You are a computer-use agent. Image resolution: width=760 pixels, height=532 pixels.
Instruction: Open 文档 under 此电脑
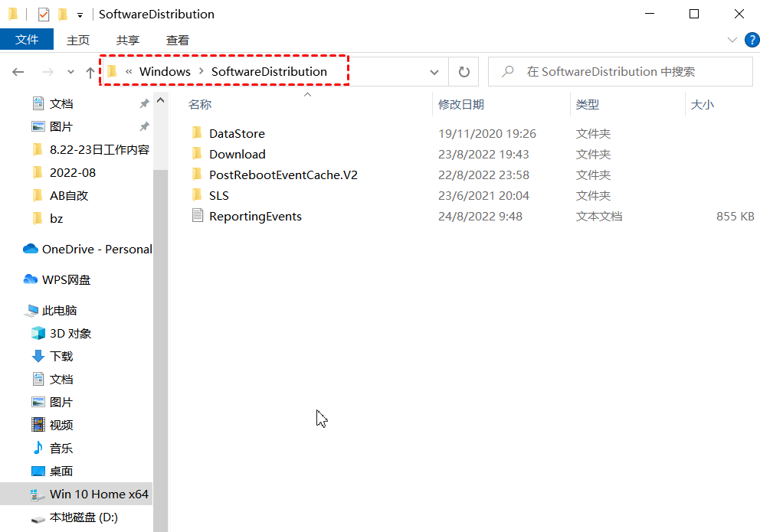tap(61, 379)
